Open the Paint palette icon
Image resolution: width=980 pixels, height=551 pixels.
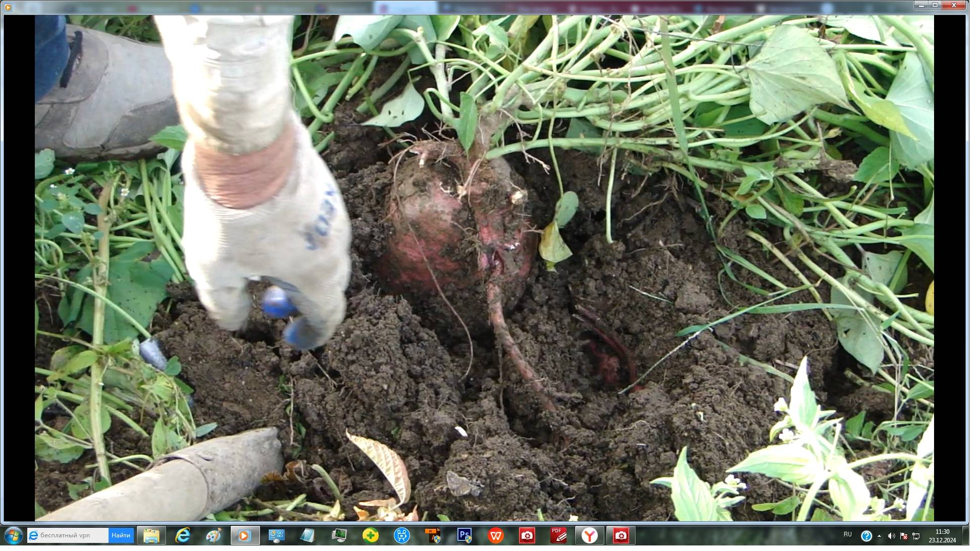pos(214,535)
